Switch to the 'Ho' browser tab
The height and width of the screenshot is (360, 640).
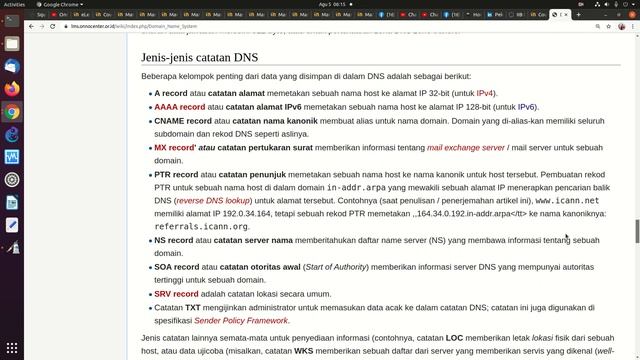click(473, 15)
